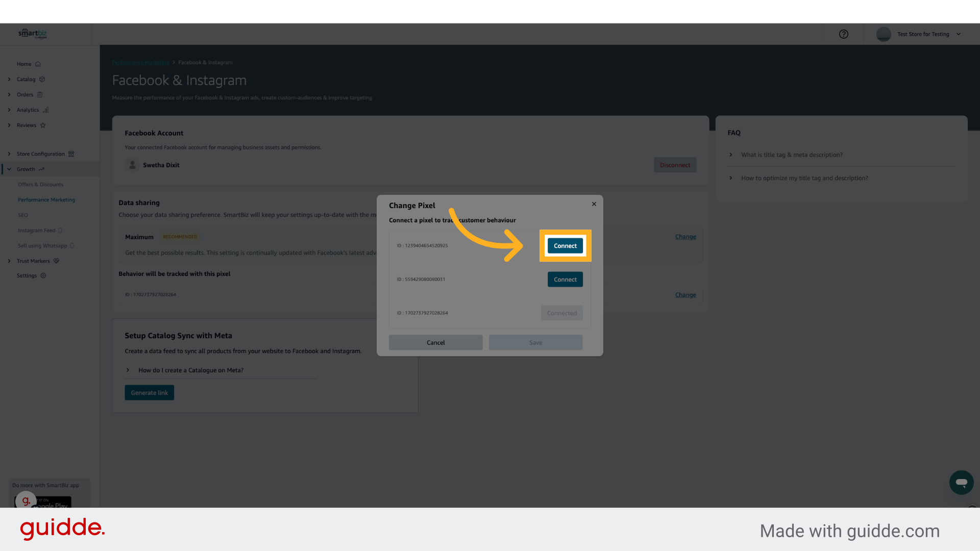Click Change link for tracked pixel
Image resolution: width=980 pixels, height=551 pixels.
pyautogui.click(x=685, y=295)
